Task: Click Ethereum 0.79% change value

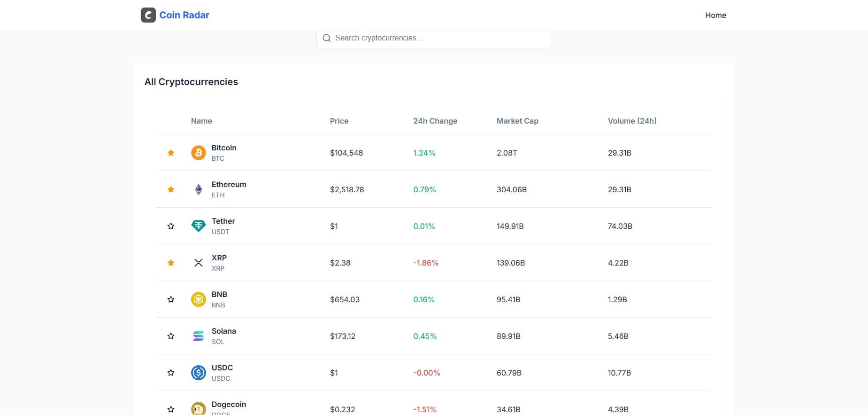Action: tap(424, 189)
